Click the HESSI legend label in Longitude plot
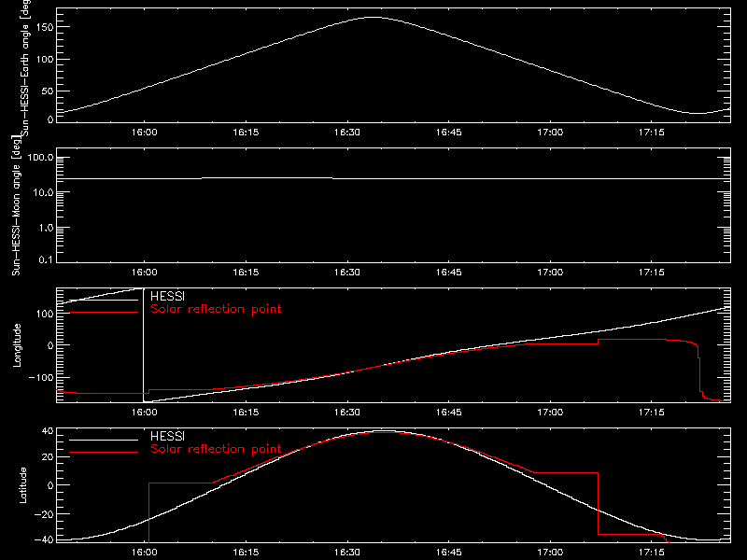The image size is (747, 560). click(167, 296)
